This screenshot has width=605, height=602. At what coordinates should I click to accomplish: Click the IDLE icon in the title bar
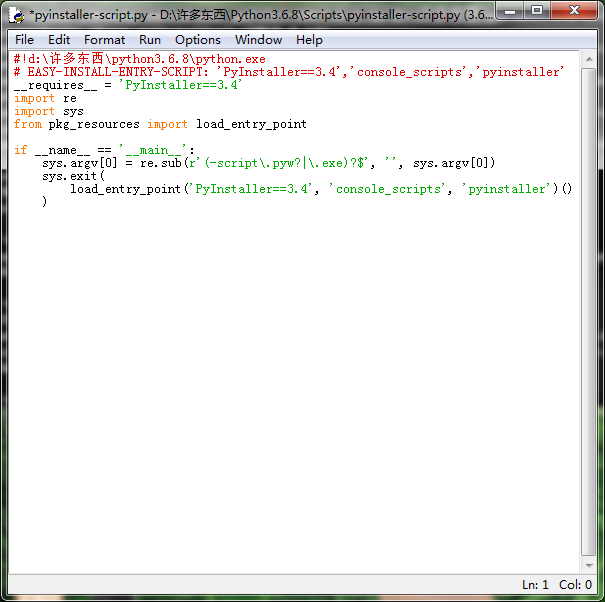17,15
